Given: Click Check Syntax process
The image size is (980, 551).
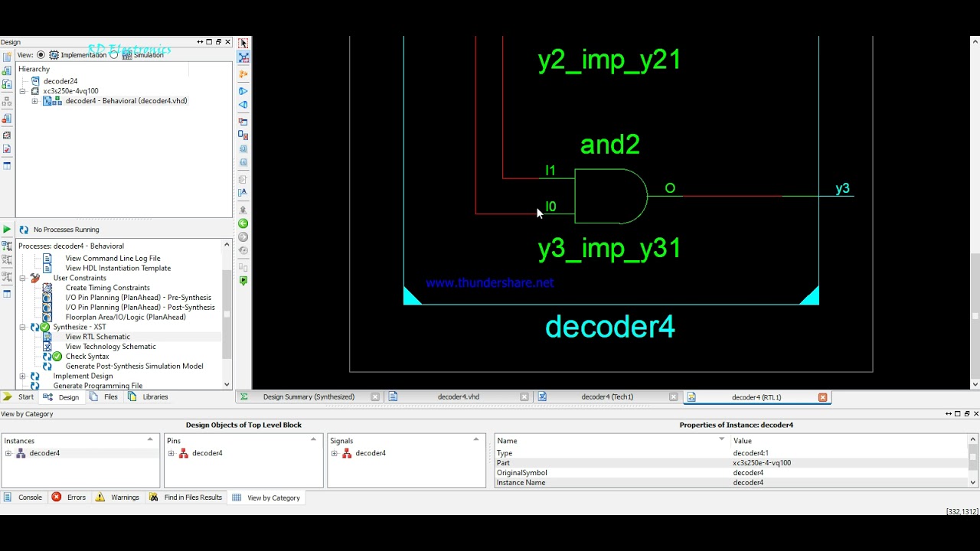Looking at the screenshot, I should pyautogui.click(x=87, y=357).
